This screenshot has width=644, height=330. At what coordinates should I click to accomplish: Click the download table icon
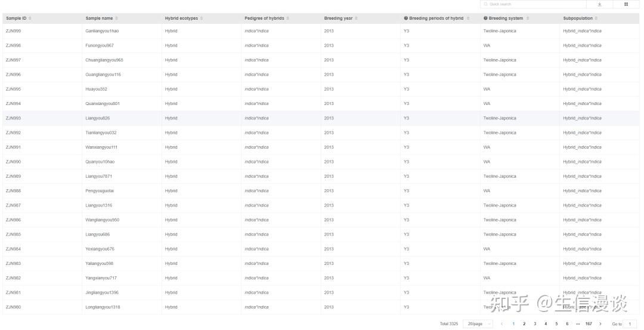click(x=599, y=4)
